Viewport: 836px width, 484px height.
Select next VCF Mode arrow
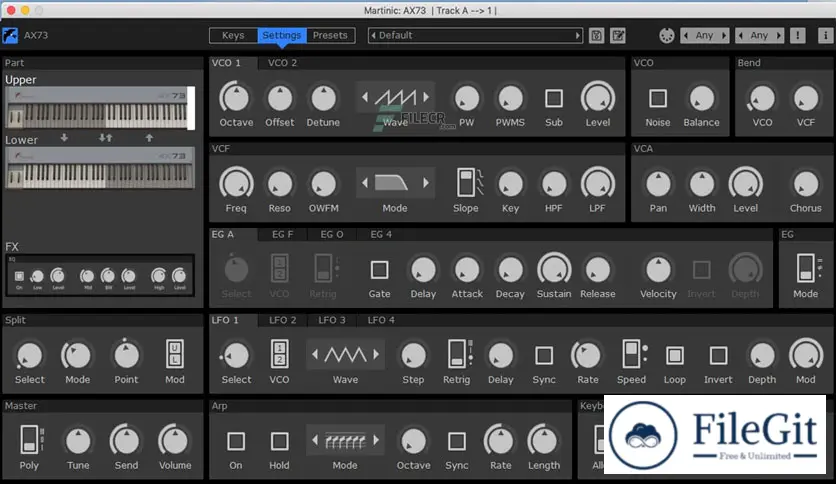click(x=426, y=183)
